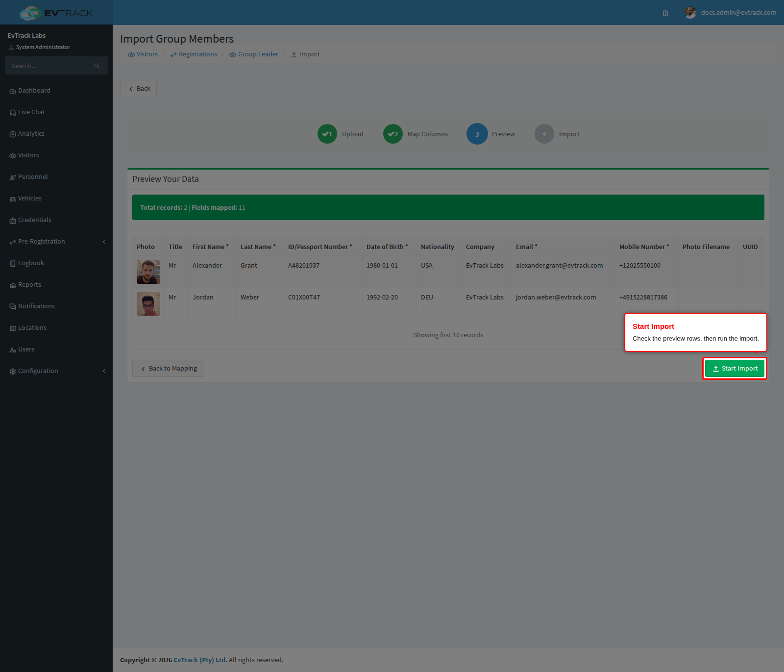Focus the sidebar Search field
The height and width of the screenshot is (672, 784).
(x=51, y=66)
